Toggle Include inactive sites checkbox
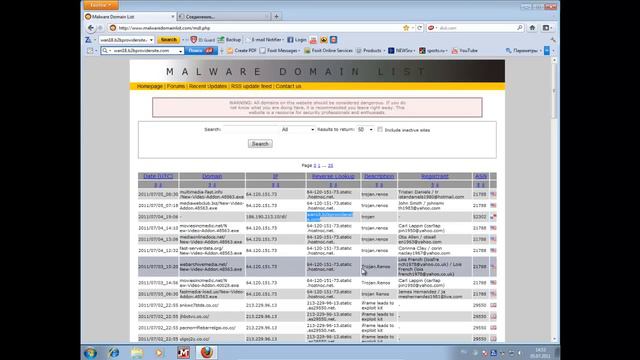 point(380,129)
